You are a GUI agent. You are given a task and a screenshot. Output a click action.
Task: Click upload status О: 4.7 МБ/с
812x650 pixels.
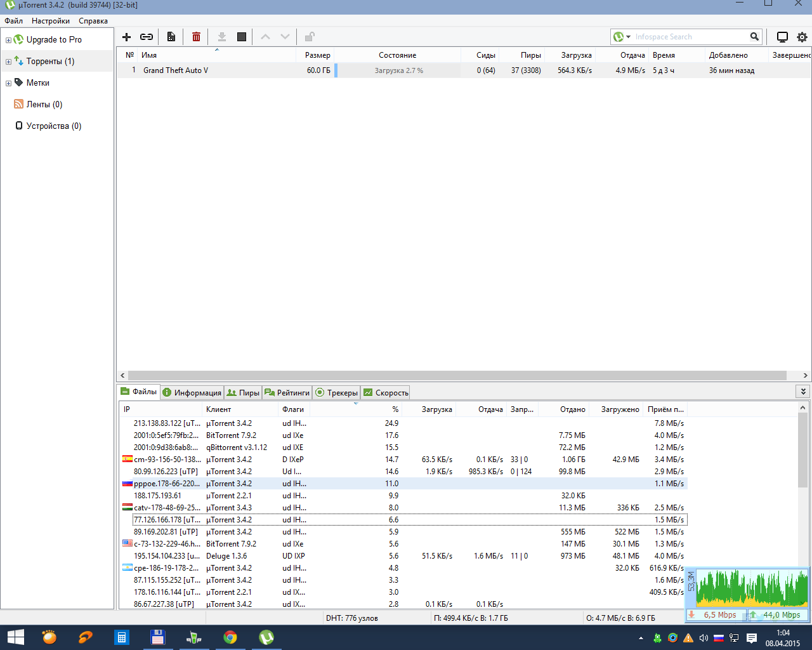pyautogui.click(x=620, y=618)
